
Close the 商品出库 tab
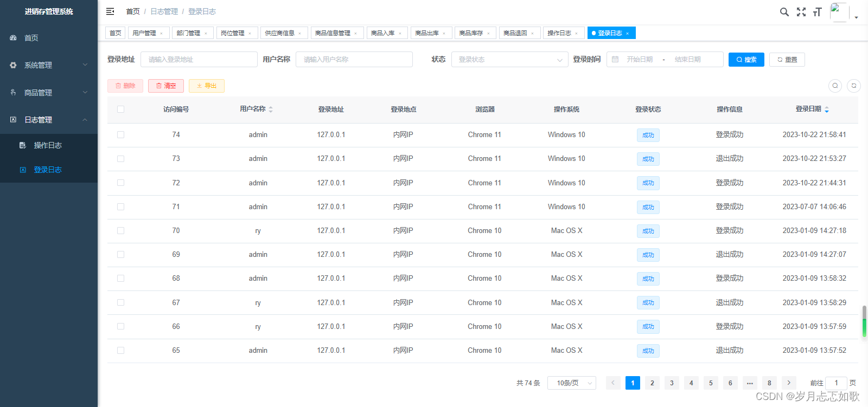point(444,34)
